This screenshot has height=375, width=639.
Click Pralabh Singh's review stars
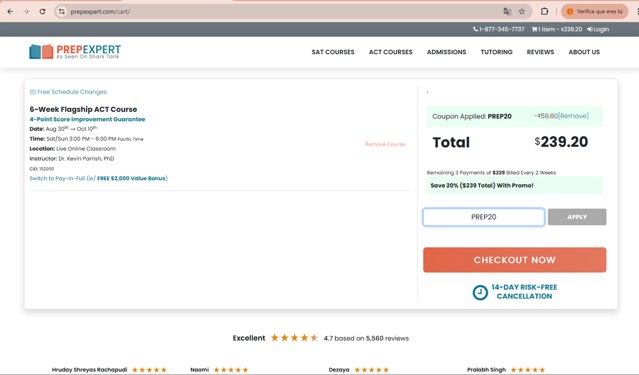click(x=528, y=370)
